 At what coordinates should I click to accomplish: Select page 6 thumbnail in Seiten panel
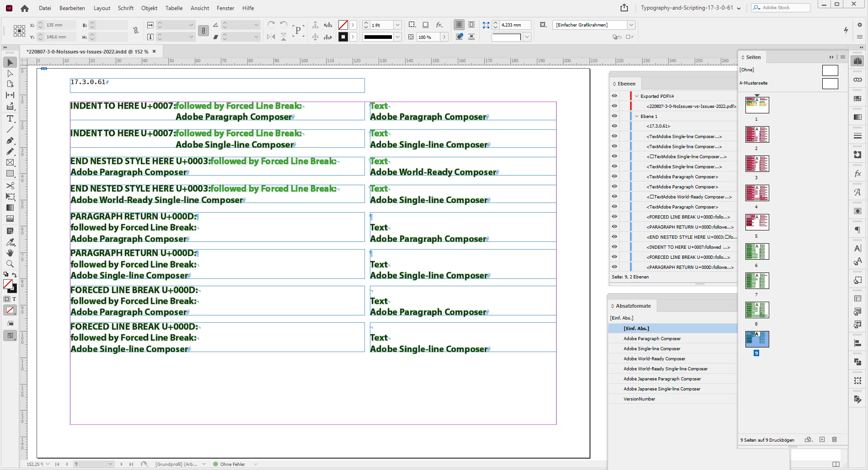pos(757,251)
